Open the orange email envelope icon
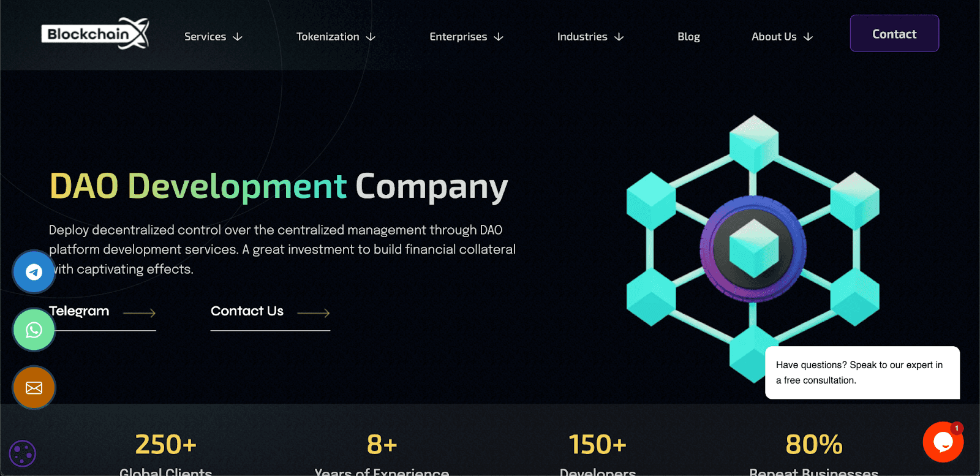 click(34, 388)
